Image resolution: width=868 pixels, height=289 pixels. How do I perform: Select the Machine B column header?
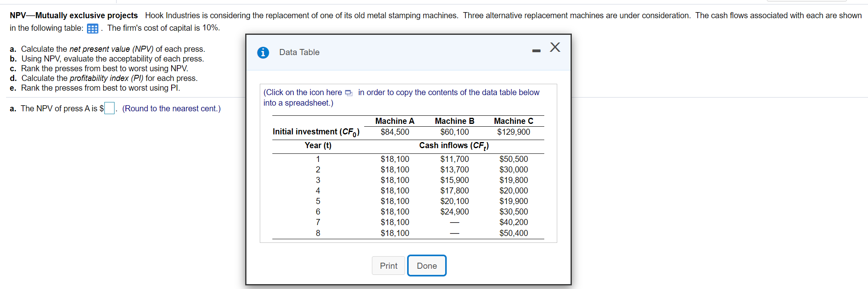click(454, 121)
